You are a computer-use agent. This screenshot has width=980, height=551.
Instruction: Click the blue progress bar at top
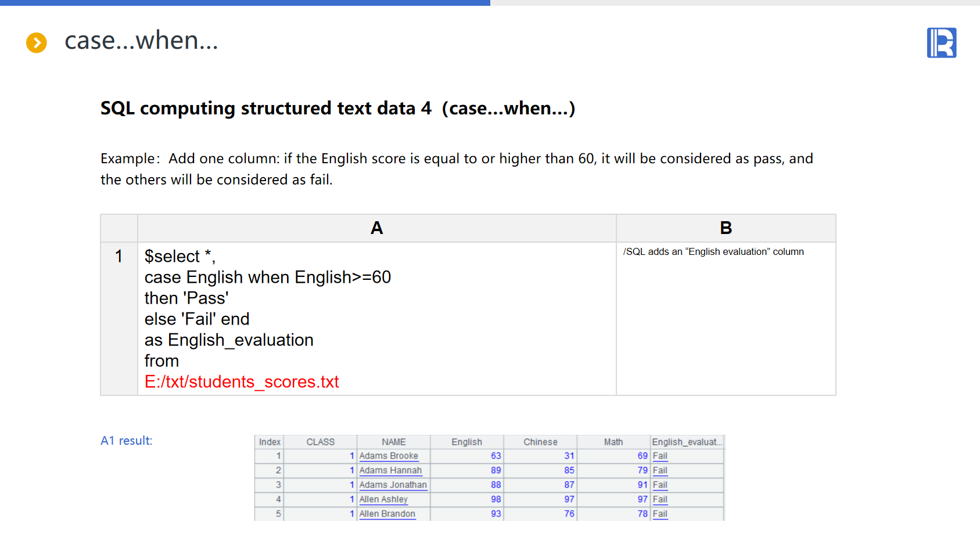click(245, 3)
